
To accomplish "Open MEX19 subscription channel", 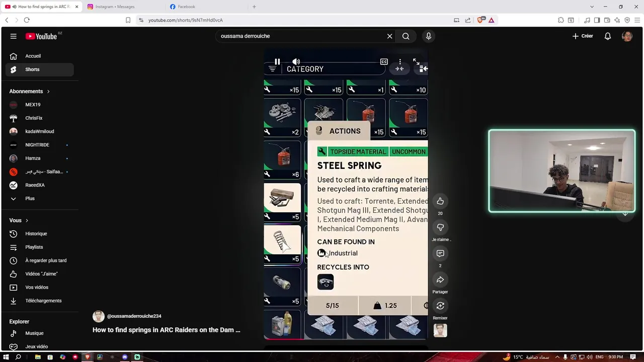I will 40,105.
